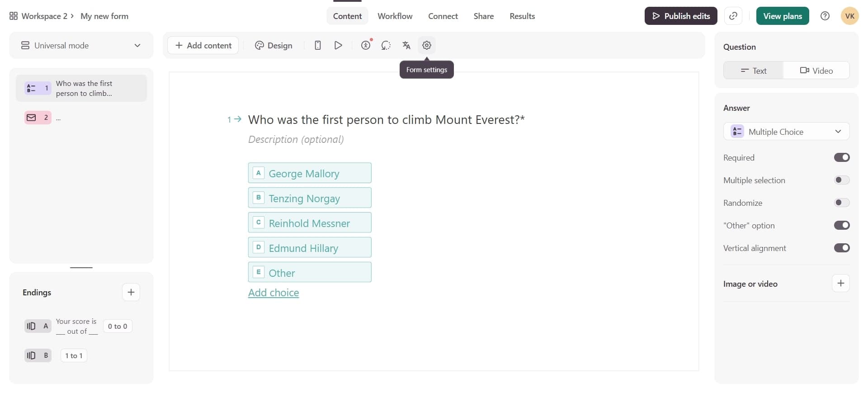
Task: Turn on Randomize toggle
Action: click(841, 203)
